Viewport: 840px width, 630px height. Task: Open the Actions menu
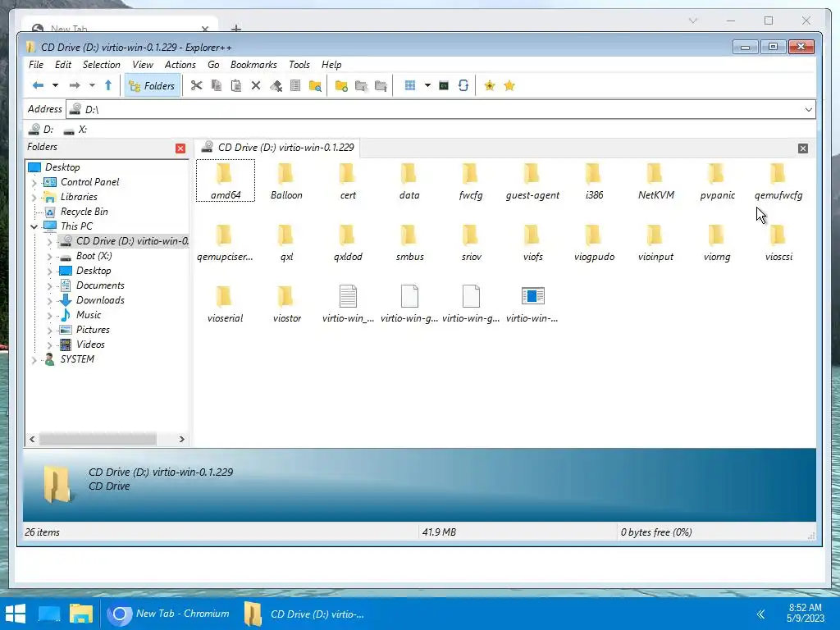click(180, 65)
